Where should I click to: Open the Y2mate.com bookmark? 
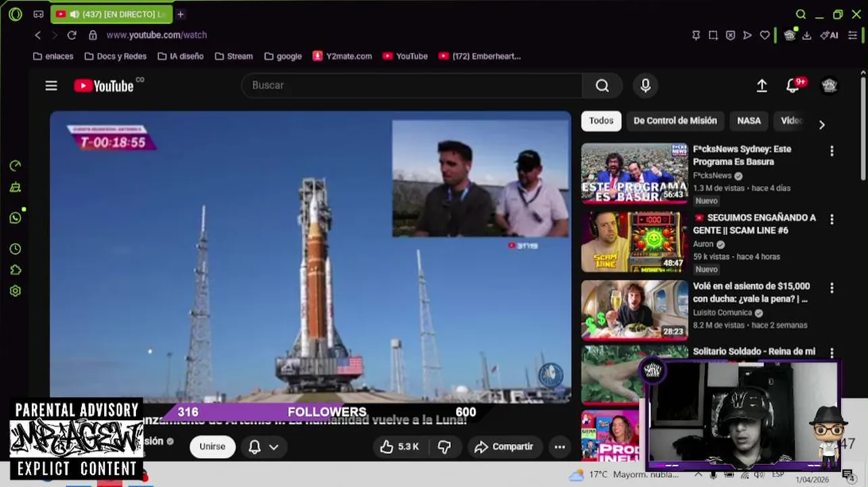coord(342,56)
